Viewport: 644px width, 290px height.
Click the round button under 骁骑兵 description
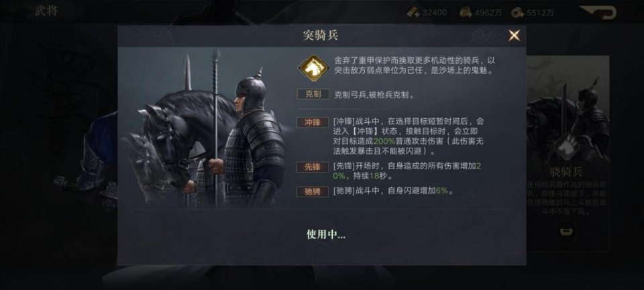tap(568, 232)
